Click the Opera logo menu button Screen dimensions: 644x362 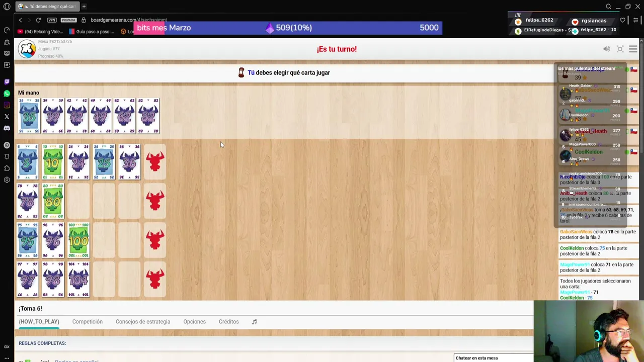pyautogui.click(x=7, y=7)
